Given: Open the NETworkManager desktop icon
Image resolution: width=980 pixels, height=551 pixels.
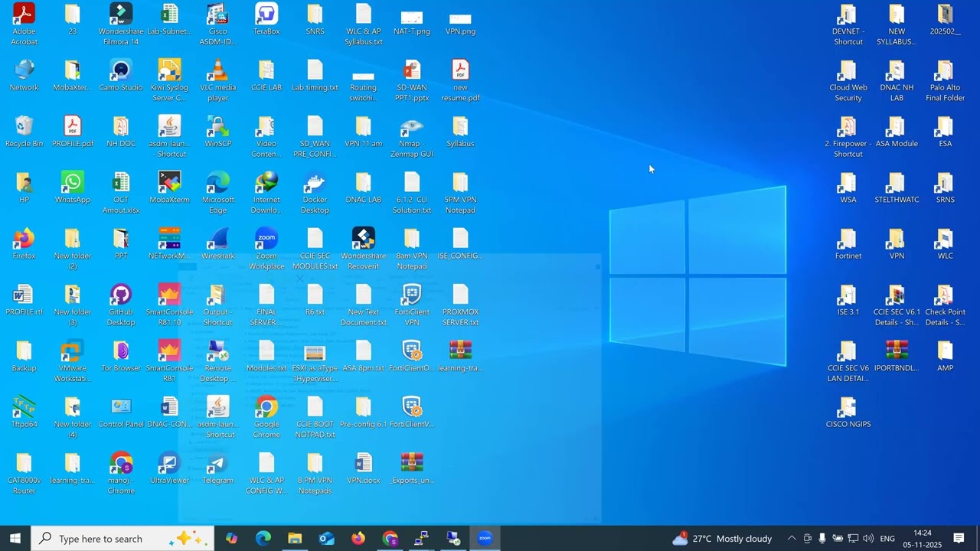Looking at the screenshot, I should tap(169, 244).
